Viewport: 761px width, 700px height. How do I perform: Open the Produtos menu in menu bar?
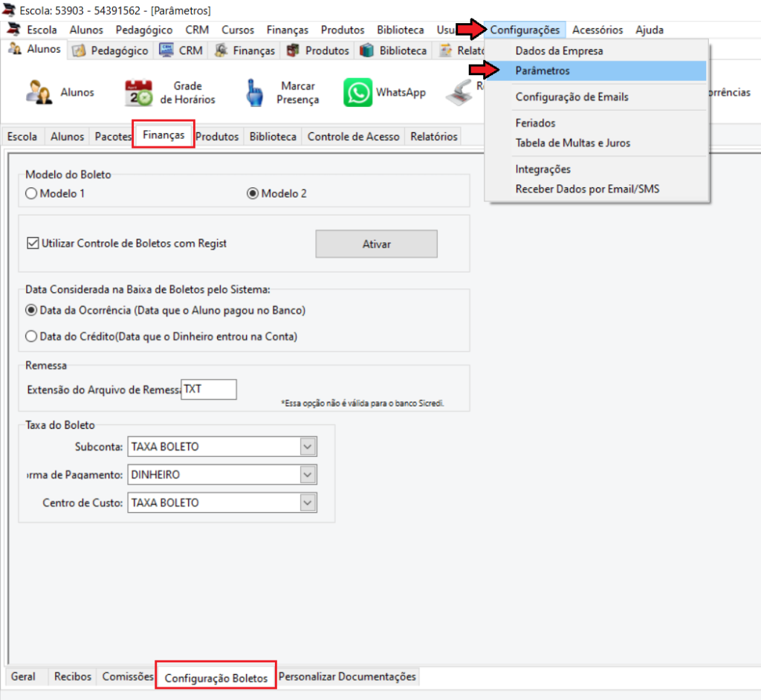342,30
